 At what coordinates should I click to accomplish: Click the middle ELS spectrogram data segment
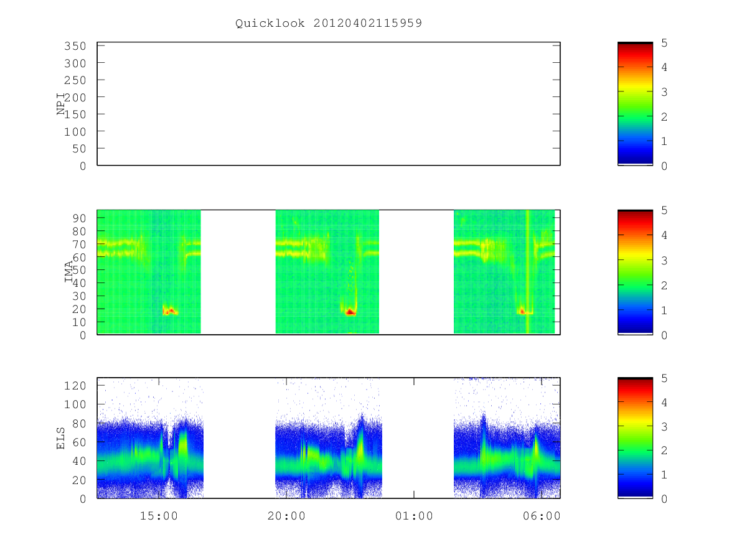tap(329, 438)
